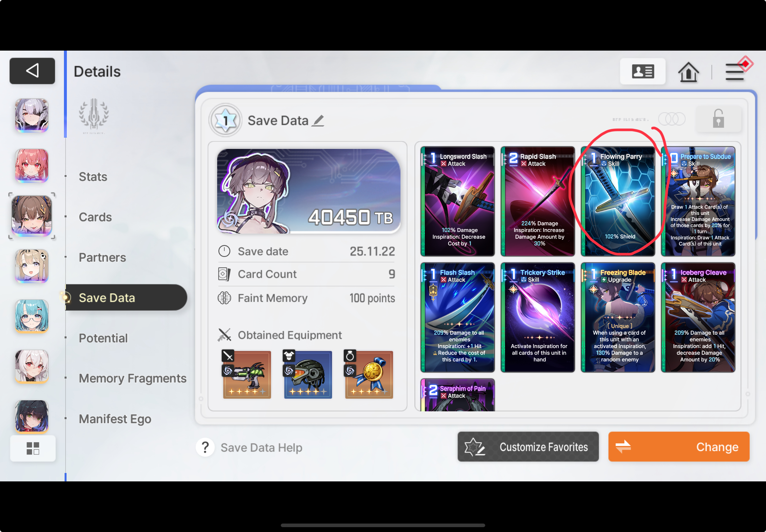Open the Cards menu item
The height and width of the screenshot is (532, 766).
pos(95,217)
